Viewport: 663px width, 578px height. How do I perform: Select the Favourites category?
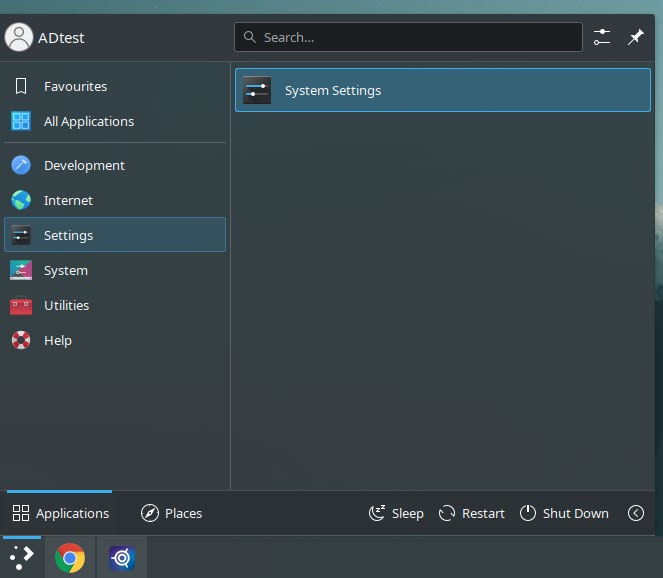click(x=115, y=86)
